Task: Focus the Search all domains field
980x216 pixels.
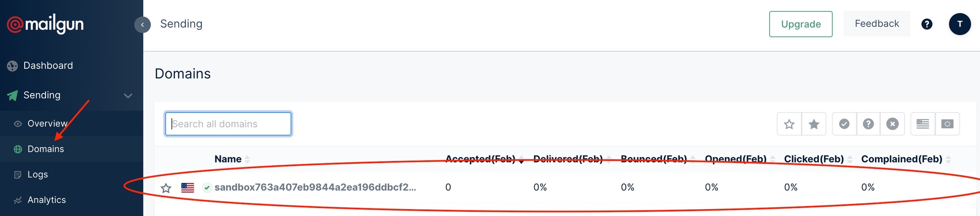Action: tap(228, 124)
